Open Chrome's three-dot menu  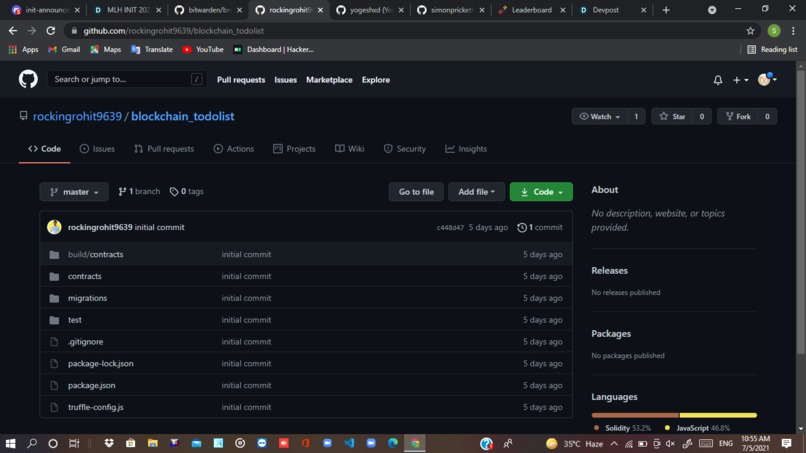[x=793, y=31]
